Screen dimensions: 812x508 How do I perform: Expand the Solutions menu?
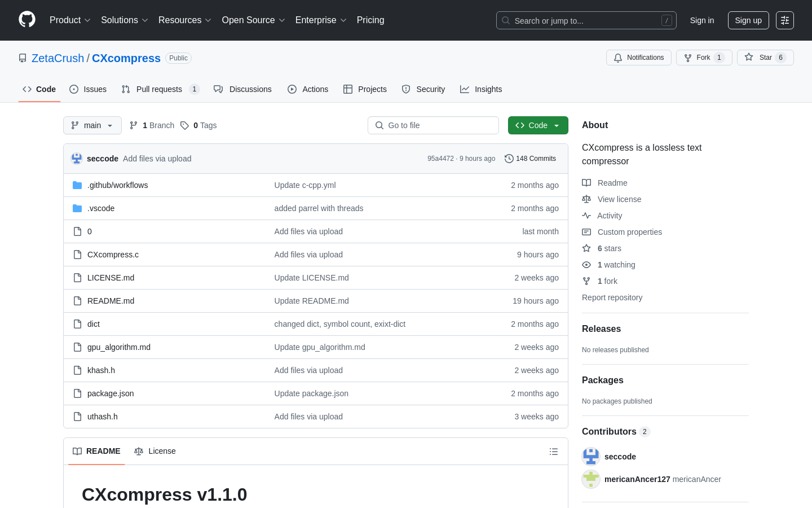point(125,20)
